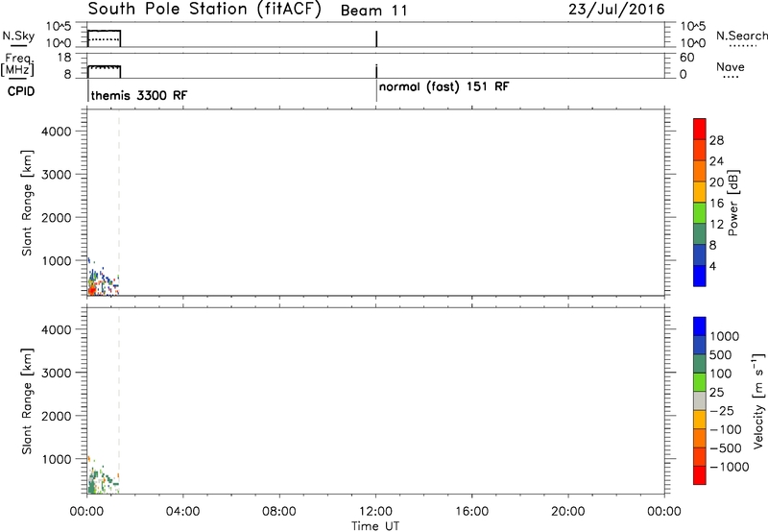Click the N.Sky noise trace box
Viewport: 768px width, 532px height.
coord(104,38)
